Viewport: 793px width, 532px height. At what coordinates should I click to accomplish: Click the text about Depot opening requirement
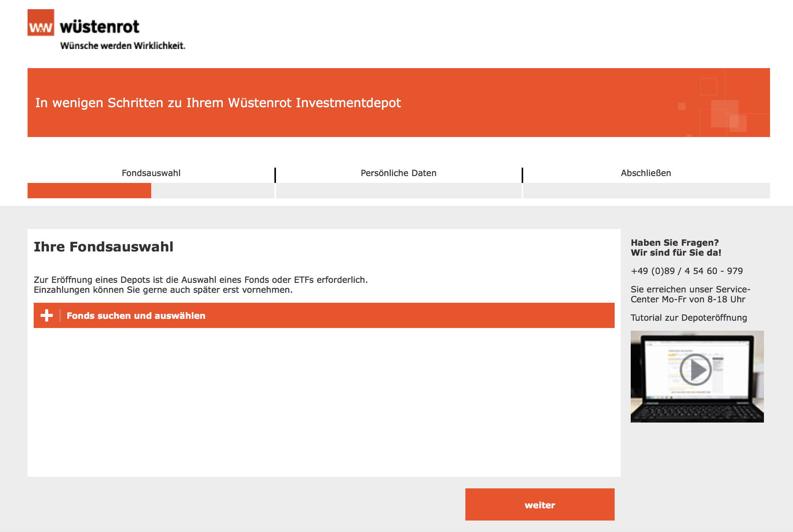pyautogui.click(x=201, y=285)
